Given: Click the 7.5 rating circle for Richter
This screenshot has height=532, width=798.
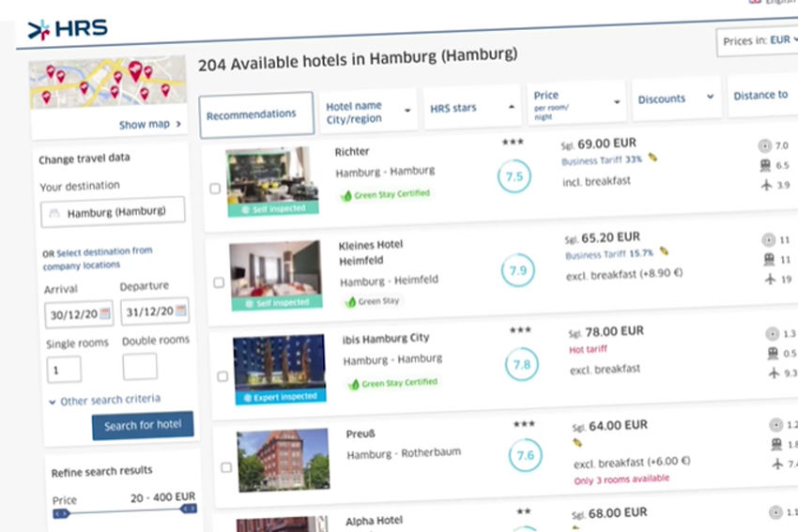Looking at the screenshot, I should point(514,176).
